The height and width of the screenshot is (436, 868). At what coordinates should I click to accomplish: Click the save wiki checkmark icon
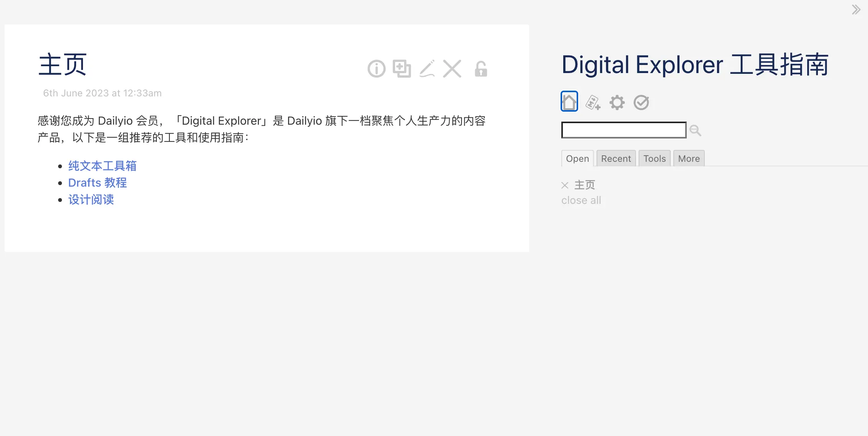[641, 102]
